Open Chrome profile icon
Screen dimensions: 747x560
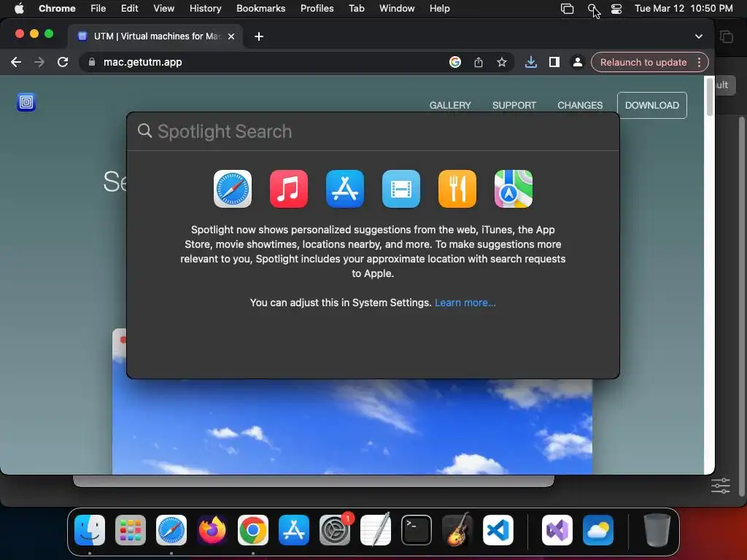click(x=578, y=63)
